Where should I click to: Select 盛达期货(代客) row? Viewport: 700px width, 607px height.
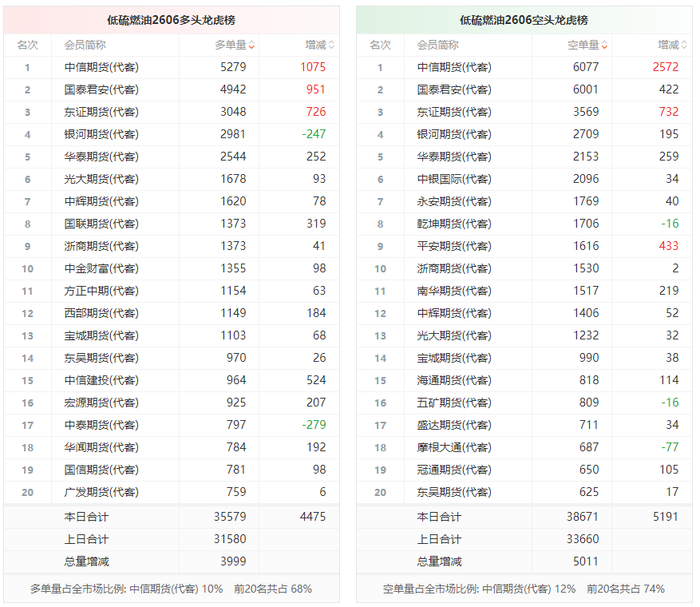tap(524, 425)
